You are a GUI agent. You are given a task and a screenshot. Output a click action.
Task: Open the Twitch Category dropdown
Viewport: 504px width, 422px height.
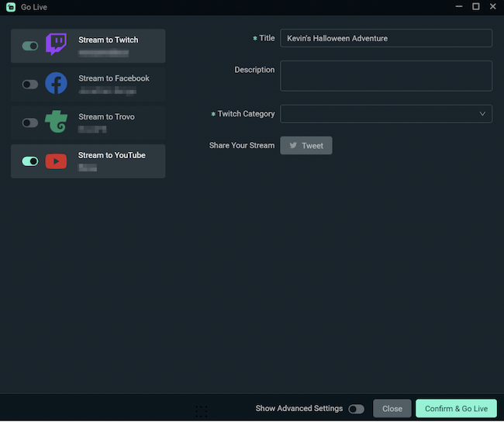386,113
